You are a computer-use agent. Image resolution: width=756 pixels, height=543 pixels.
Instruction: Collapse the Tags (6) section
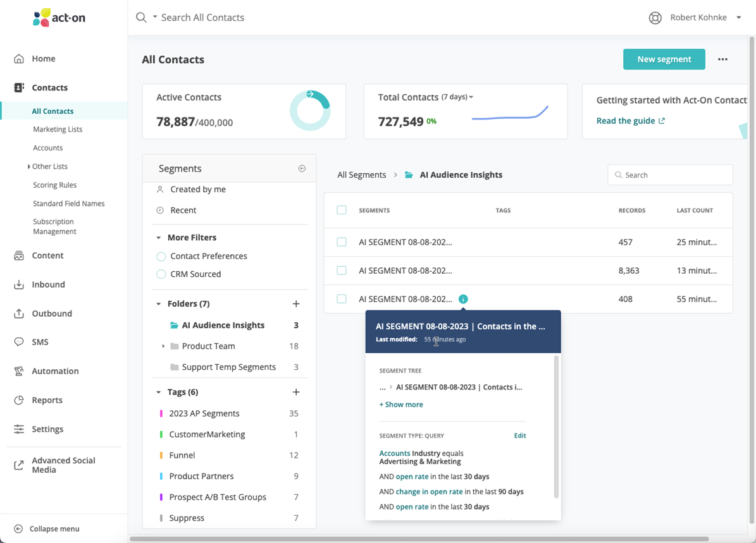(x=158, y=392)
